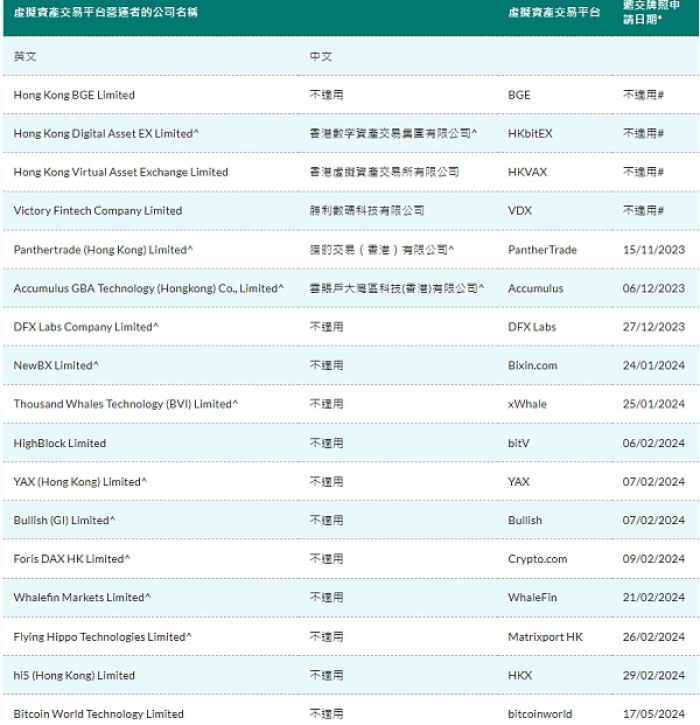Select the Accumulus platform cell
The image size is (700, 725).
click(536, 289)
